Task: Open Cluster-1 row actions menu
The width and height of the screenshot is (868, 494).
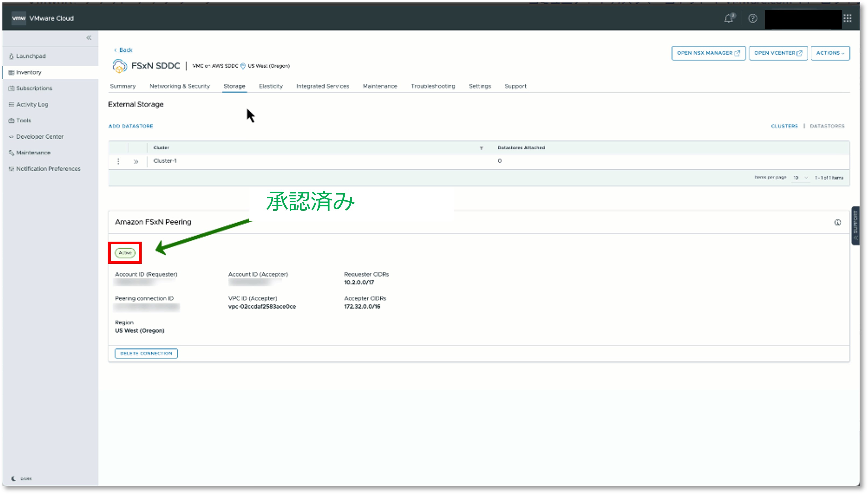Action: click(x=118, y=161)
